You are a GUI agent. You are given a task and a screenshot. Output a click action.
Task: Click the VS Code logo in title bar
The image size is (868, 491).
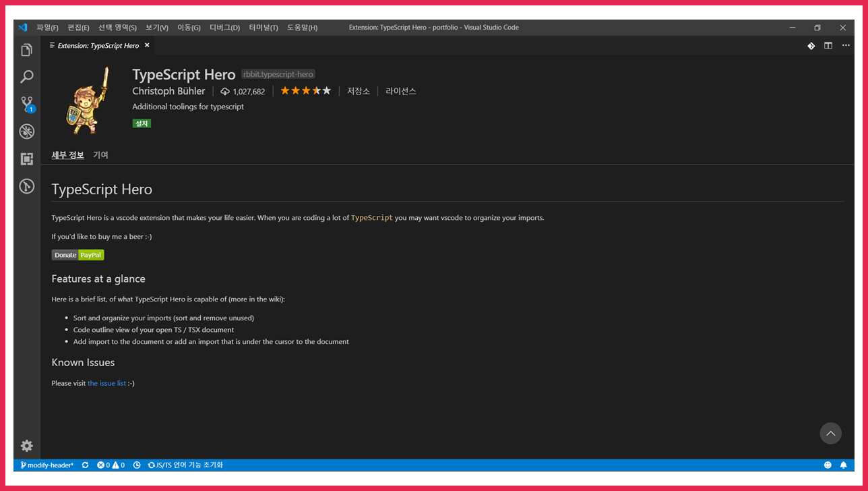(22, 28)
